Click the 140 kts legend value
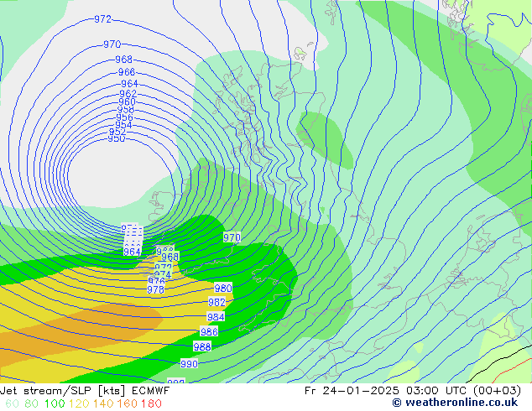This screenshot has width=532, height=411. click(x=103, y=403)
